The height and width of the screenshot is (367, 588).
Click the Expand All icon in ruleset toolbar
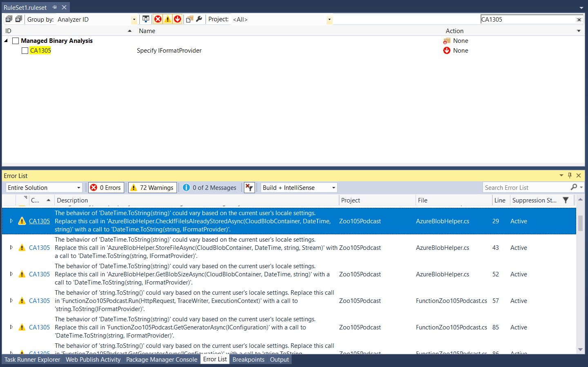(x=9, y=19)
